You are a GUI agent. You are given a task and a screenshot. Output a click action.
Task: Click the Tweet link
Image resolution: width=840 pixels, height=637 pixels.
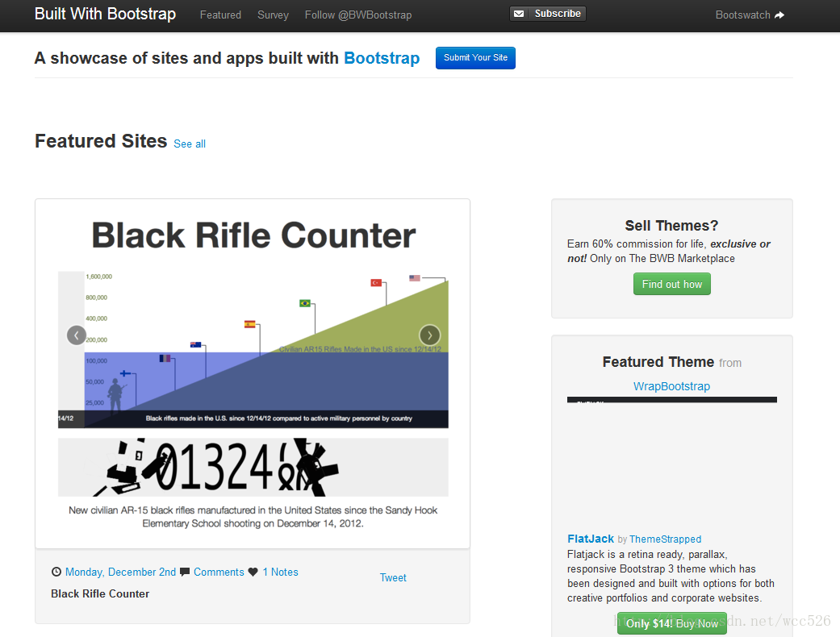coord(393,577)
